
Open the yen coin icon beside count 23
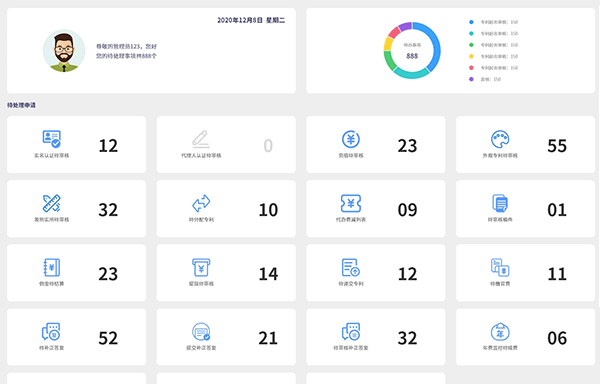(351, 139)
